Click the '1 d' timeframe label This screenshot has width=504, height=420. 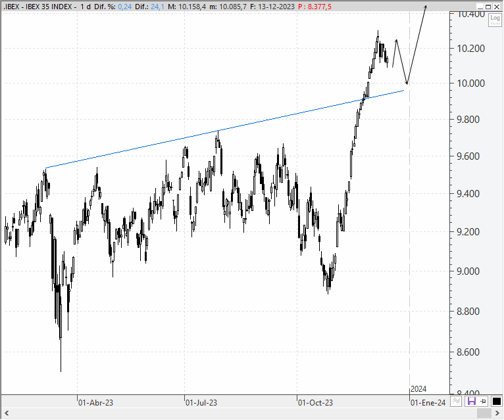pos(85,7)
